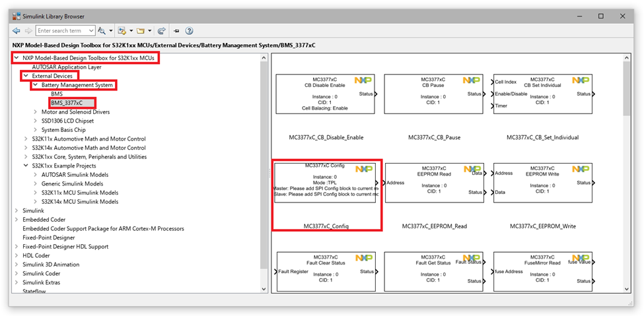Select the MC3377xC Config block

(325, 183)
